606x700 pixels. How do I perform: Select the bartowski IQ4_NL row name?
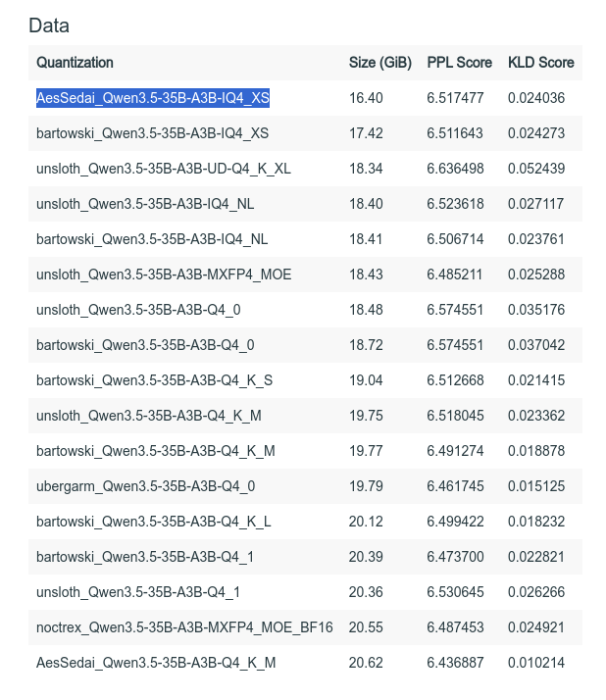(152, 239)
